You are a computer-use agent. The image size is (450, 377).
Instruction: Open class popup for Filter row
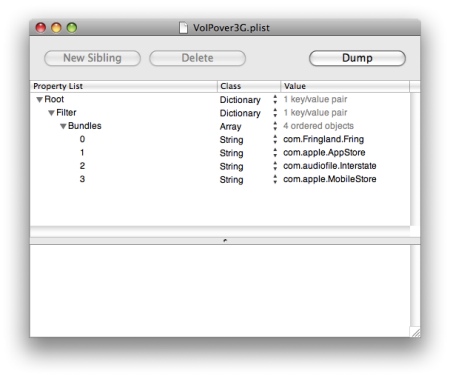point(275,113)
